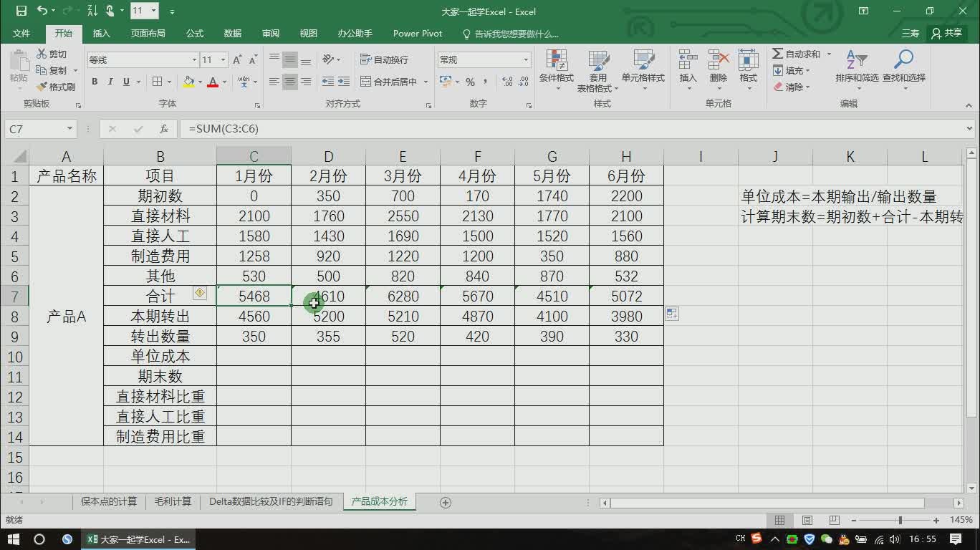Screen dimensions: 980x550
Task: Click the Tell Me search box (告诉我您想要做什么)
Action: [x=511, y=34]
